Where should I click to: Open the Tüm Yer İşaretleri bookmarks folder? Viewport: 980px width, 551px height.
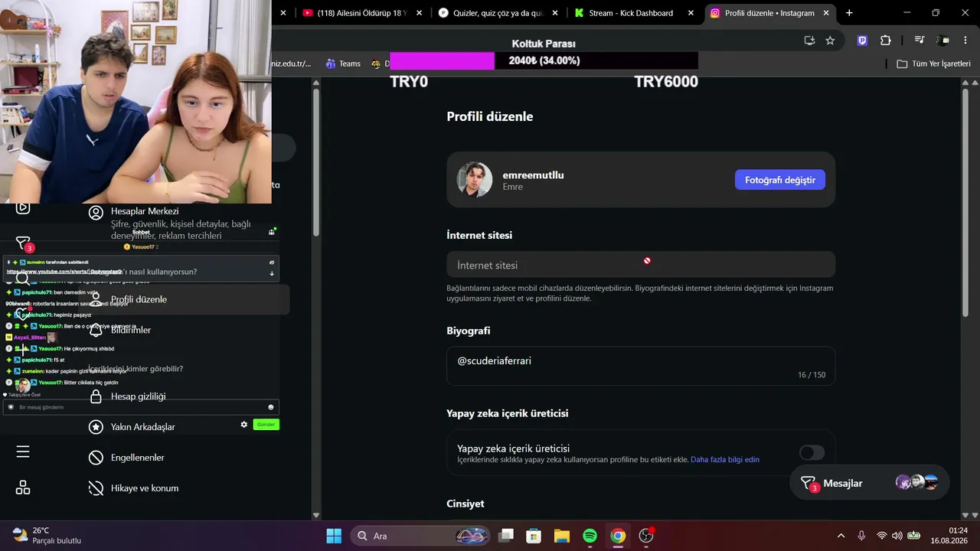934,64
